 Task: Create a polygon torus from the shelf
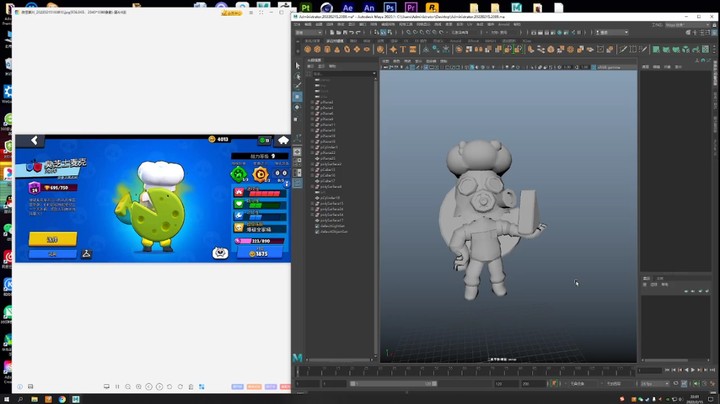click(x=347, y=49)
